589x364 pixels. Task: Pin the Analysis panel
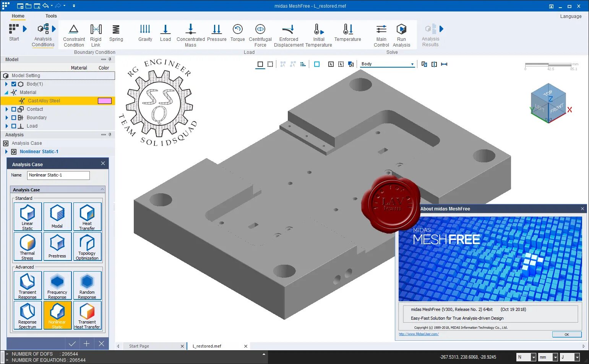coord(110,134)
